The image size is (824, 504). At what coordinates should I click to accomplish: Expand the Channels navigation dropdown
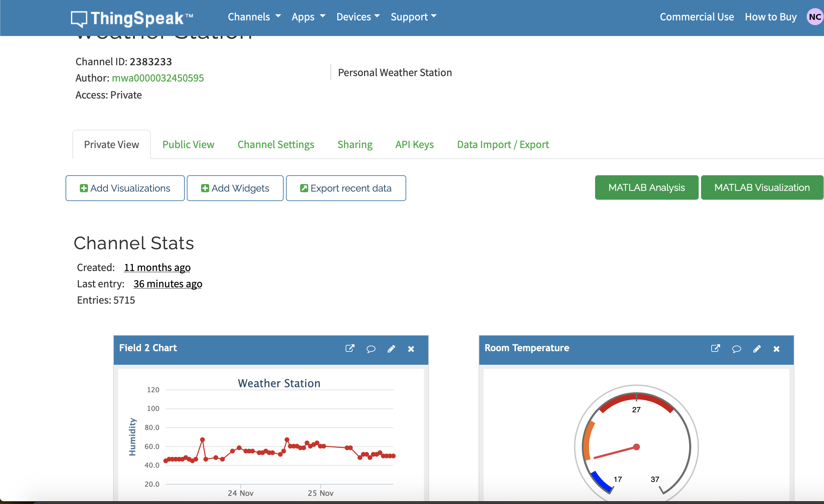(252, 17)
